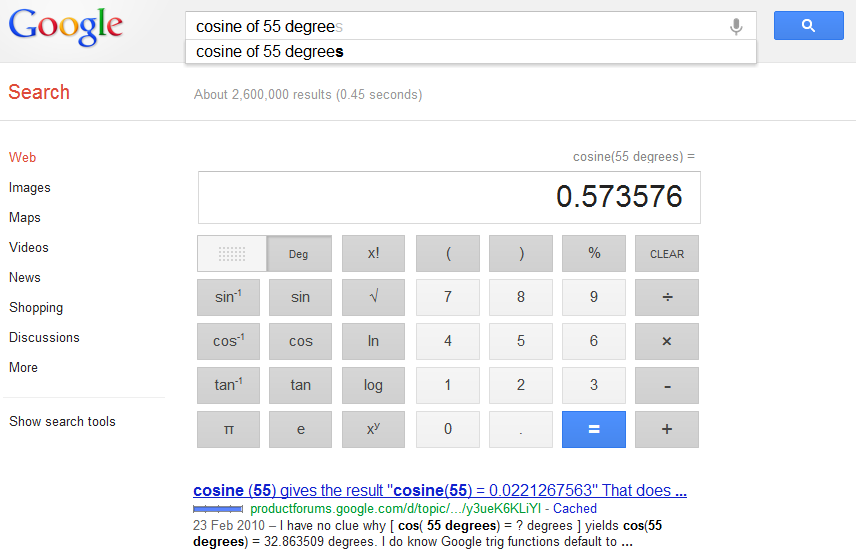The height and width of the screenshot is (551, 856).
Task: Click the blue magnifier search button
Action: pyautogui.click(x=809, y=25)
